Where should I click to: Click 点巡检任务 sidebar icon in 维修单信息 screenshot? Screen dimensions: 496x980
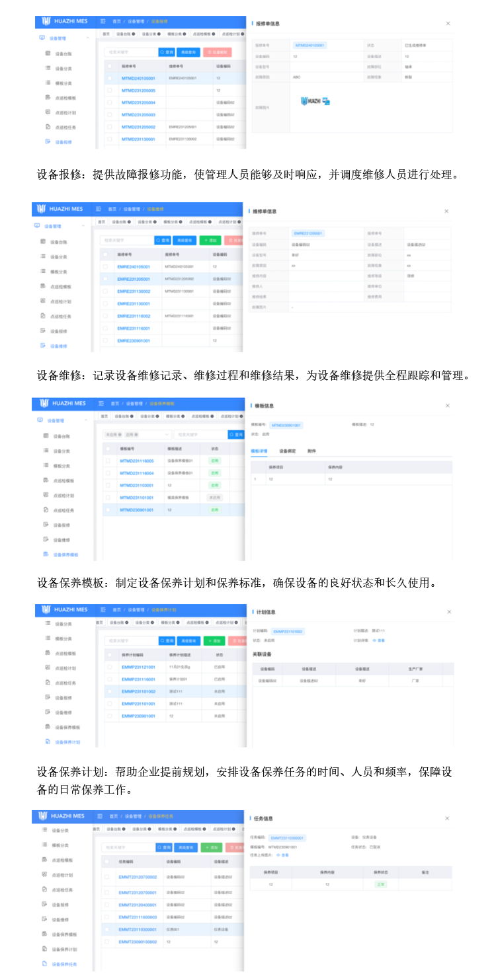click(43, 316)
